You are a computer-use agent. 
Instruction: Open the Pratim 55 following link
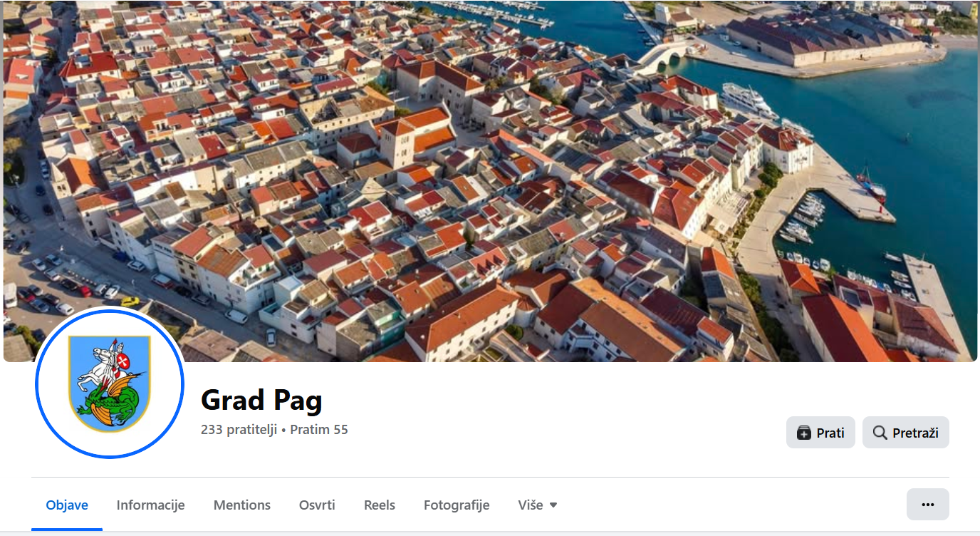[319, 430]
